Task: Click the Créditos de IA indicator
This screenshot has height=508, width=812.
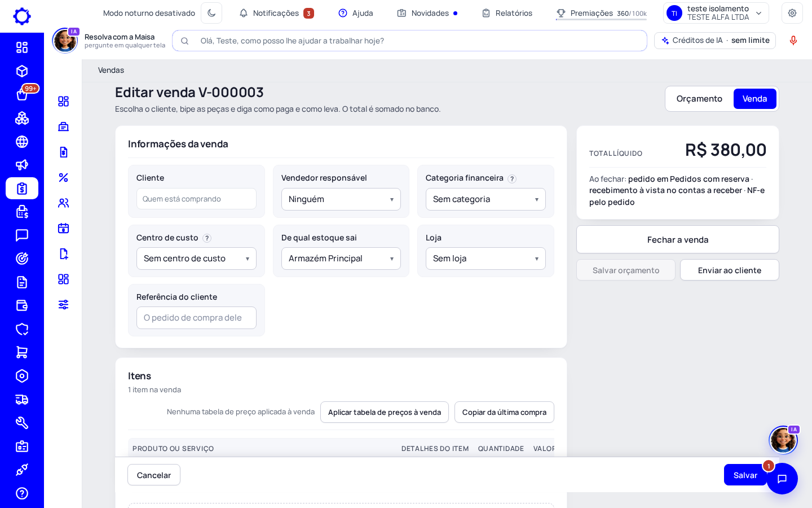Action: (715, 41)
